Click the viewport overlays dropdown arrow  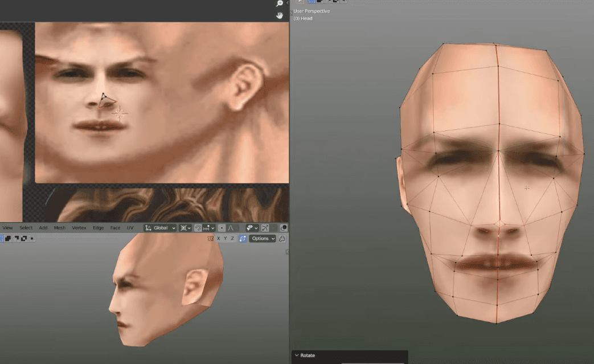[x=256, y=228]
